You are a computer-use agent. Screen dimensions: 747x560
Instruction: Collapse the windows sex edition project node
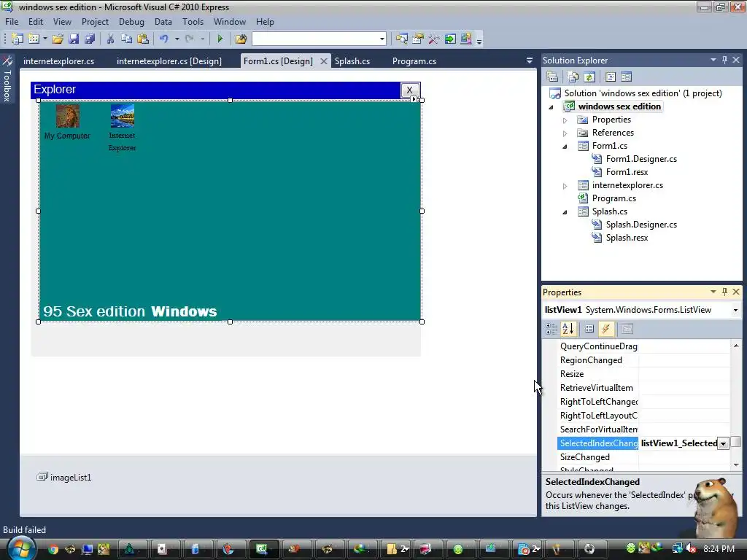point(551,107)
